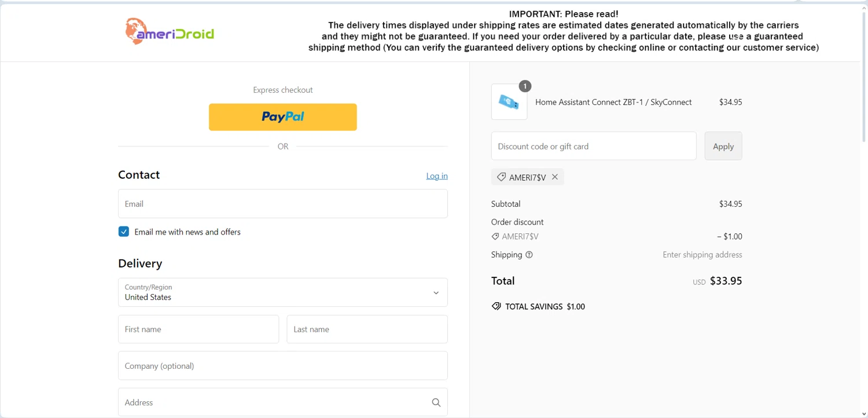This screenshot has width=868, height=418.
Task: Click the tag icon under Order discount
Action: point(495,237)
